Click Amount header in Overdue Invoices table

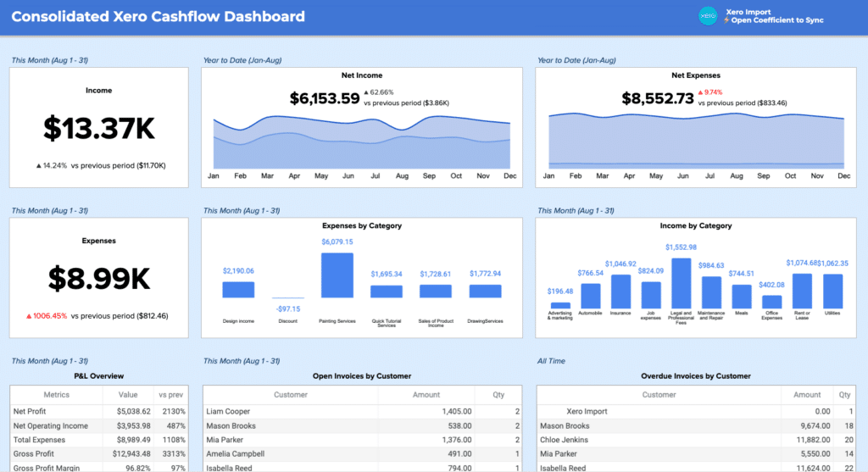(807, 395)
